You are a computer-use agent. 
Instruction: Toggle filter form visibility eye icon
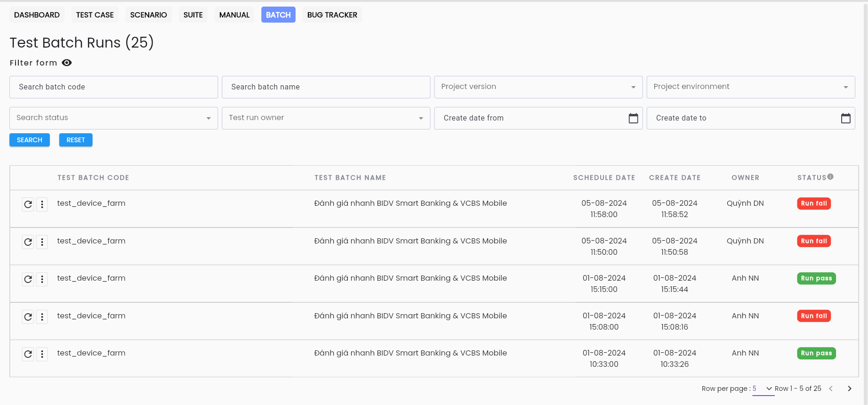67,63
